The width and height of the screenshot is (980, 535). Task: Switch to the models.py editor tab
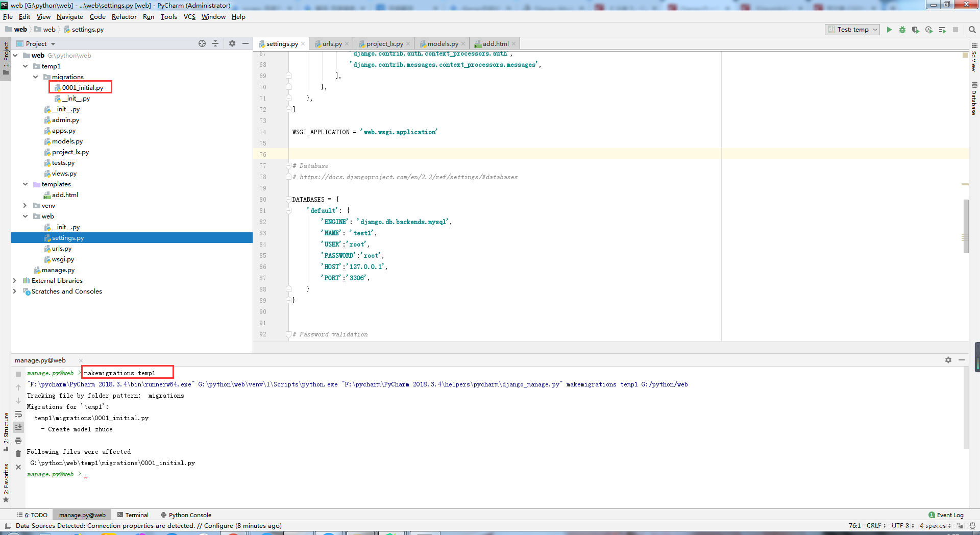(x=443, y=44)
